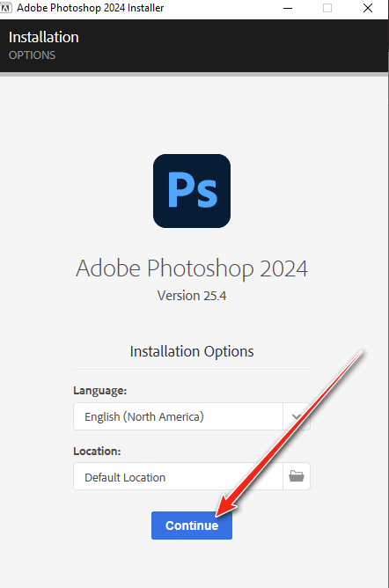389x588 pixels.
Task: Click the Location: label
Action: coord(97,451)
